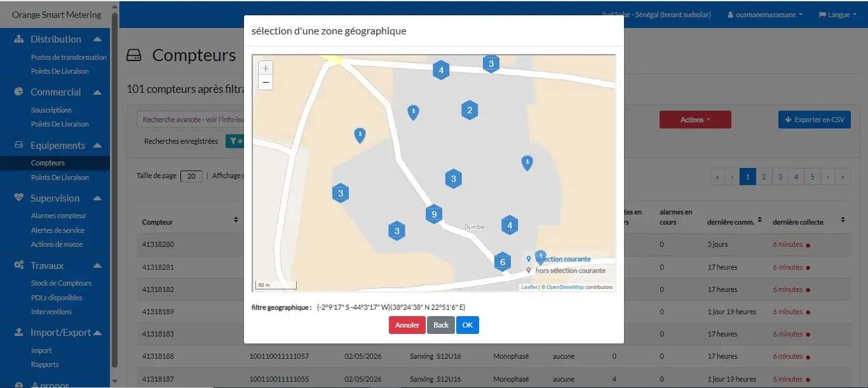
Task: Sort by dernière collecte column arrows
Action: (x=843, y=219)
